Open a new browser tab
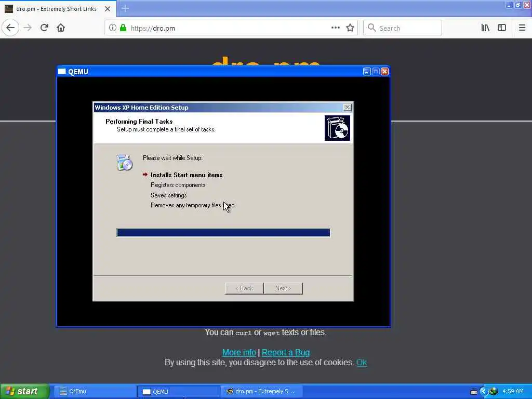 [x=125, y=8]
